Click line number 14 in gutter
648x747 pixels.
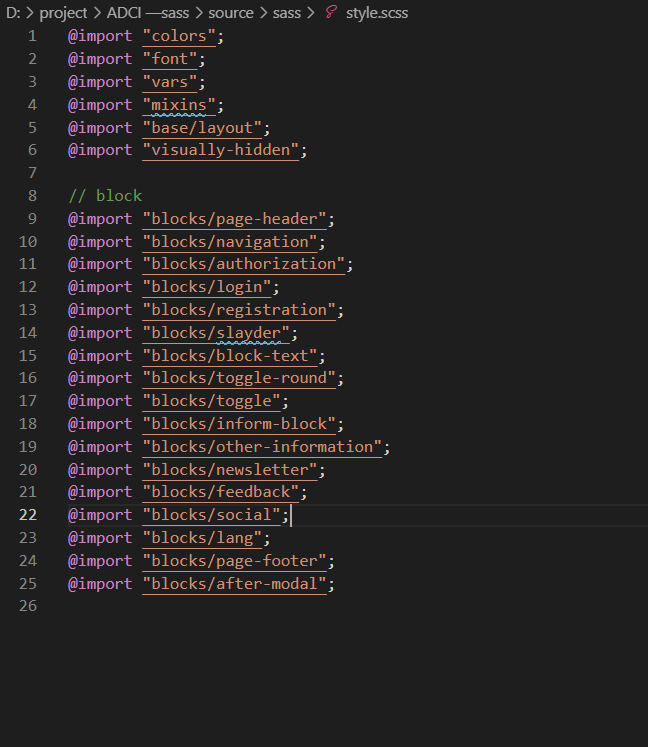(28, 333)
